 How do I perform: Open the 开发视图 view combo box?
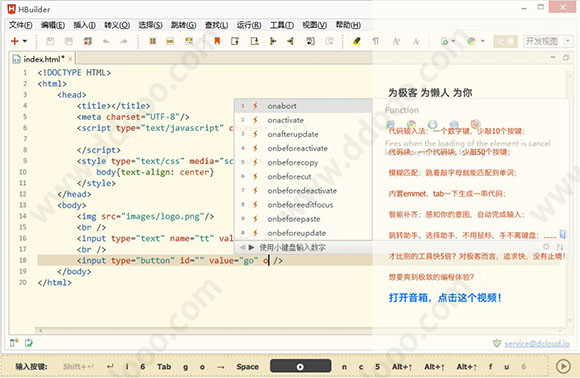[x=547, y=41]
